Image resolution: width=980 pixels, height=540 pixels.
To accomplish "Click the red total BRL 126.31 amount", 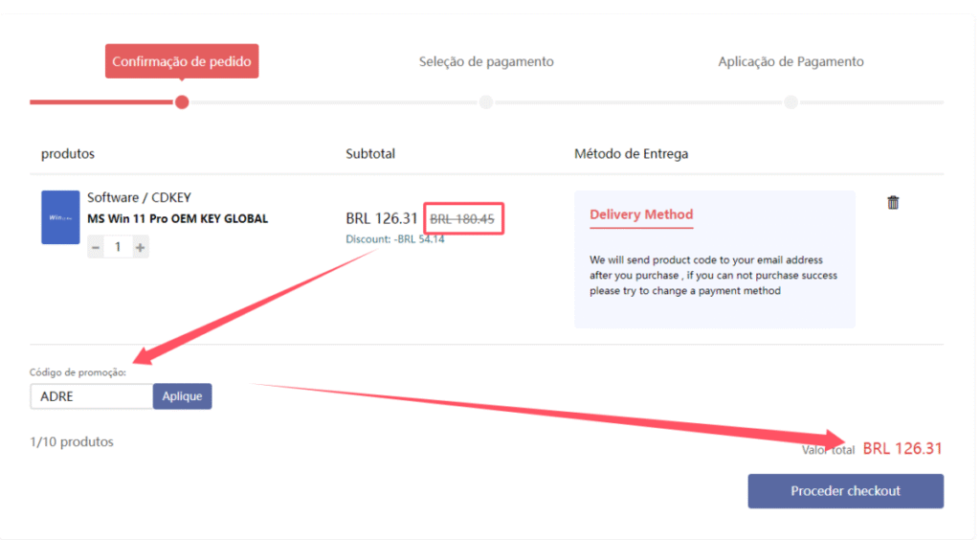I will pyautogui.click(x=902, y=448).
